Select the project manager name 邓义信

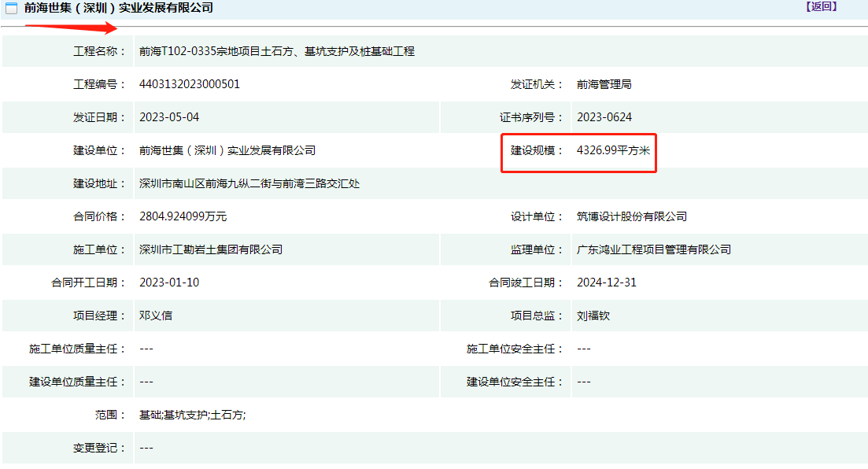(156, 316)
